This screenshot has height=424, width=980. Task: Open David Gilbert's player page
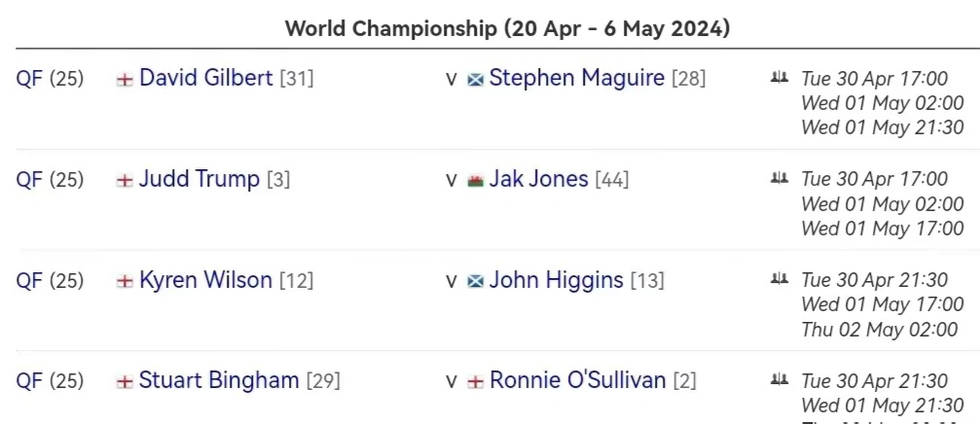pos(205,79)
